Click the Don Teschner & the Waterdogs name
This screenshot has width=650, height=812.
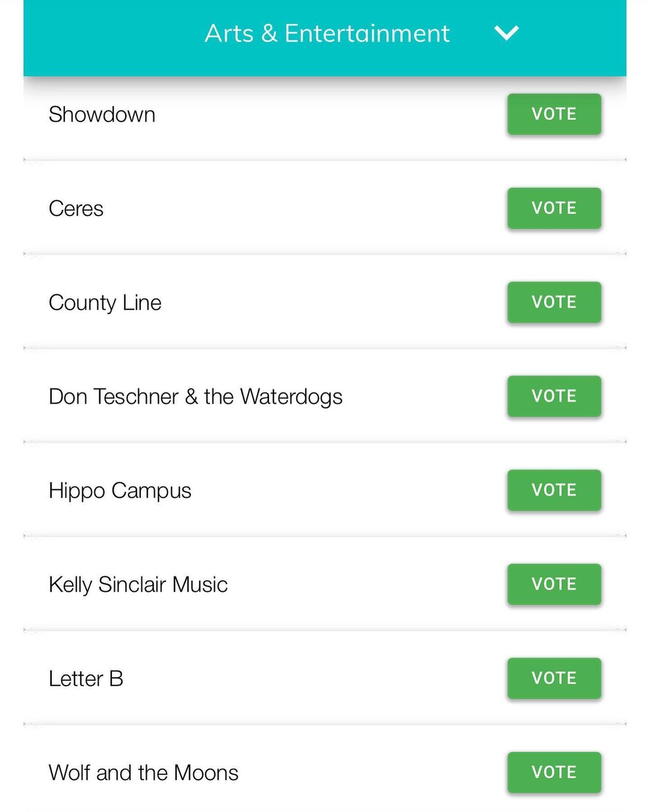click(195, 397)
